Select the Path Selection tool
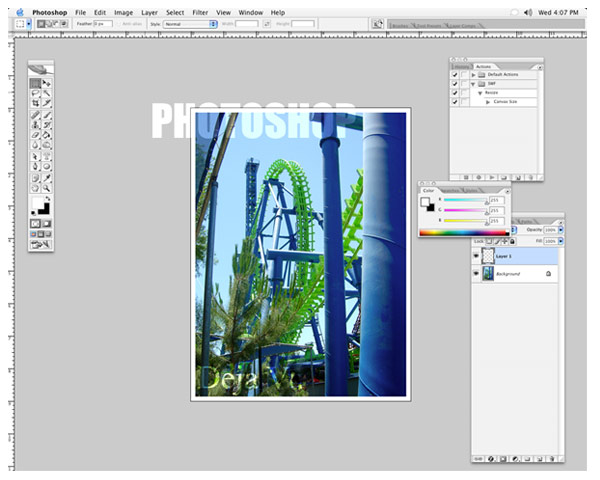 click(x=35, y=157)
